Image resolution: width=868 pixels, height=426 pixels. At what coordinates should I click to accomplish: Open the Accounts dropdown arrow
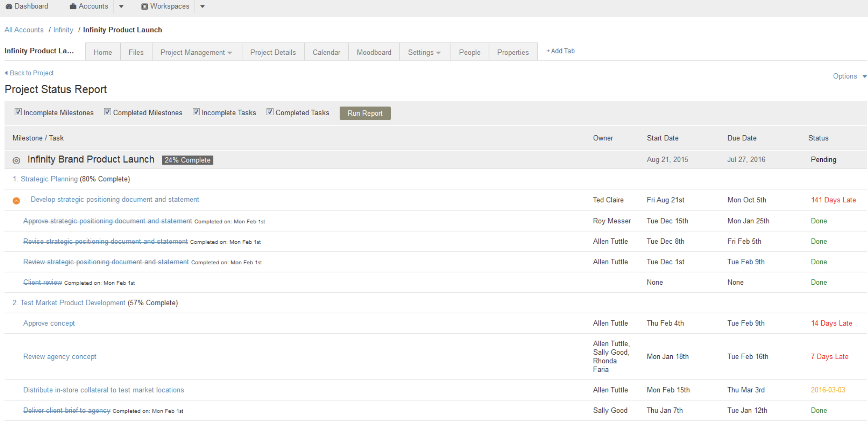point(121,6)
